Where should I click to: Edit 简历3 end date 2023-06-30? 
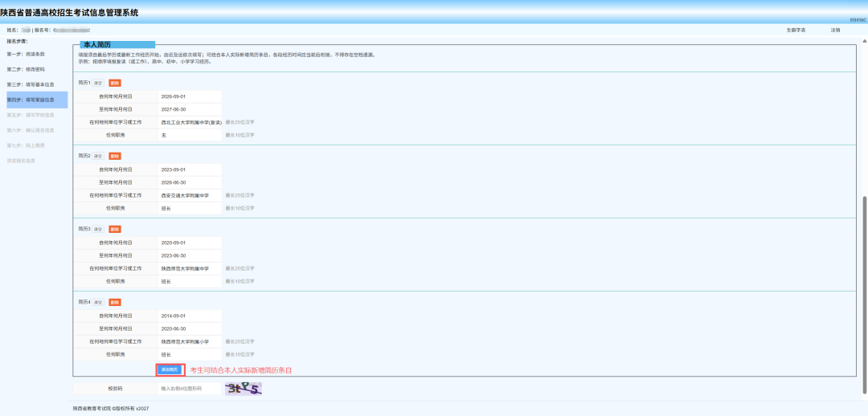pos(190,255)
